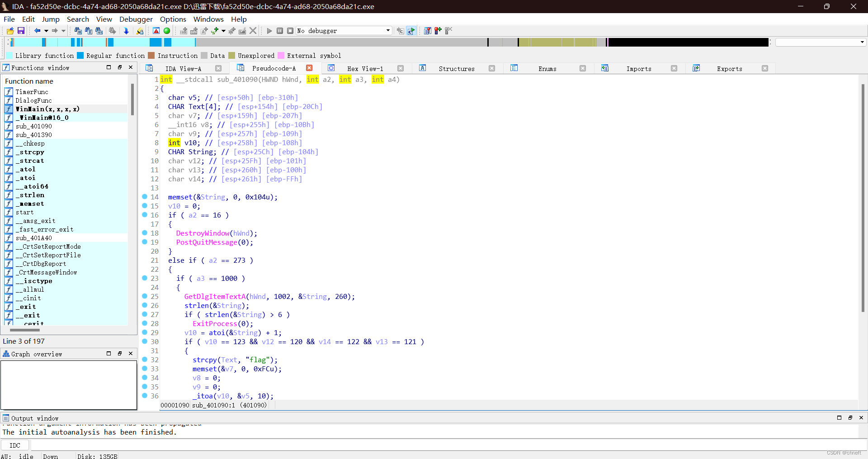This screenshot has height=459, width=868.
Task: Click the Search next text icon
Action: click(89, 31)
